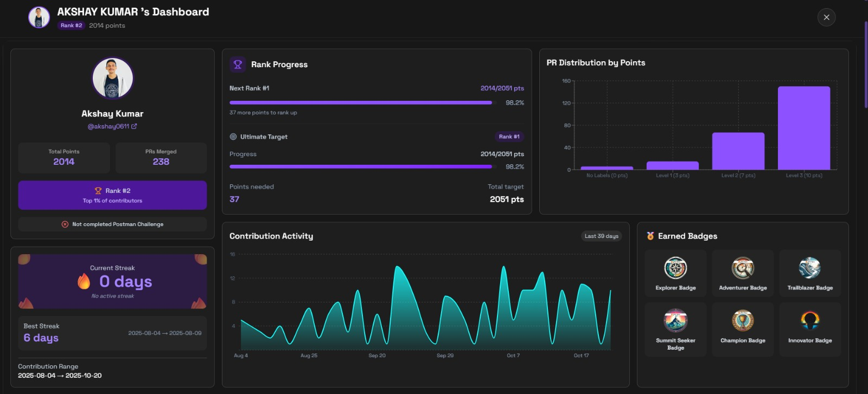
Task: Click the Explorer Badge icon
Action: pos(675,268)
